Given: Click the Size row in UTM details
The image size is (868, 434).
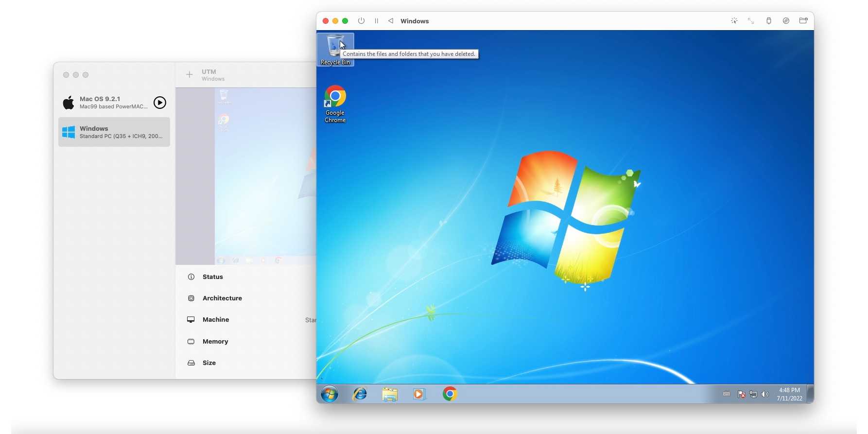Looking at the screenshot, I should pyautogui.click(x=246, y=363).
